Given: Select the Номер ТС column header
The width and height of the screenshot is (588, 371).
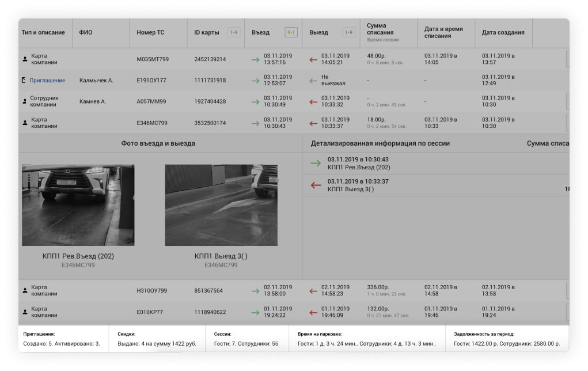Looking at the screenshot, I should 150,33.
